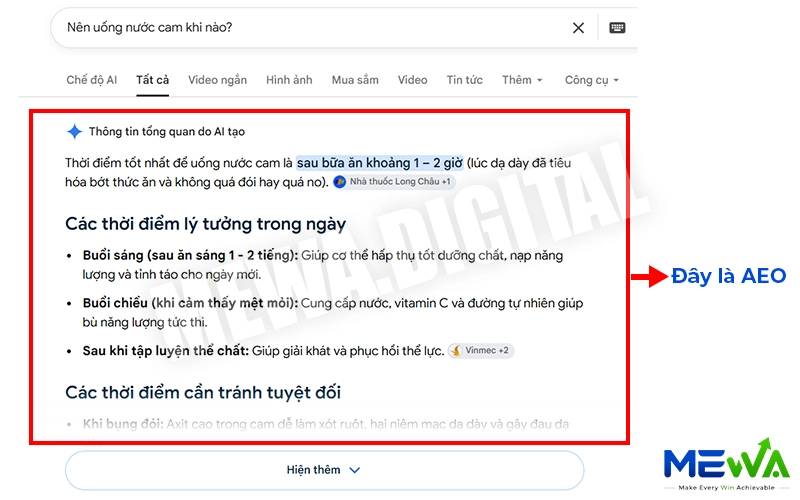Click the highlighted text 'sau bữa ăn khoảng 1 – 2 giờ'

click(x=380, y=163)
